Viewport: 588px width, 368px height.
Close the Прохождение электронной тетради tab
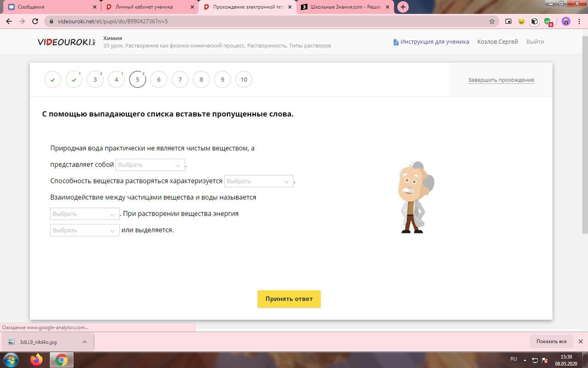pyautogui.click(x=290, y=7)
